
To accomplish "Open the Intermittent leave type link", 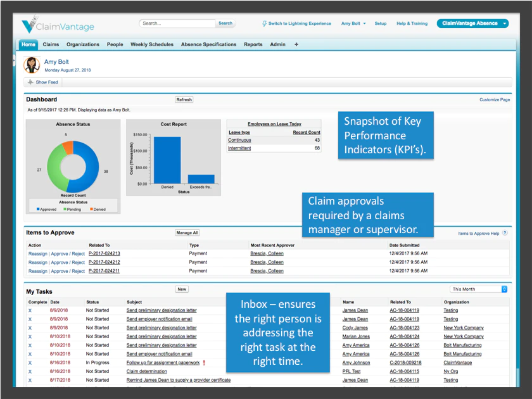I will (239, 148).
